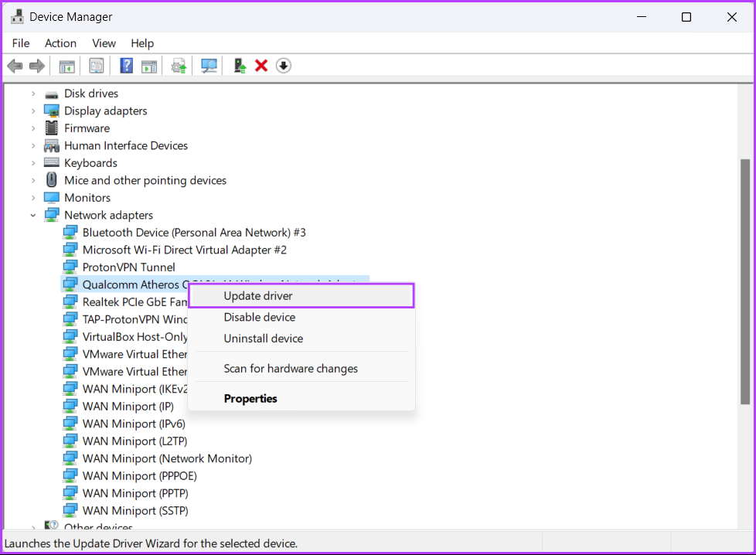Select Disable device in context menu

260,317
